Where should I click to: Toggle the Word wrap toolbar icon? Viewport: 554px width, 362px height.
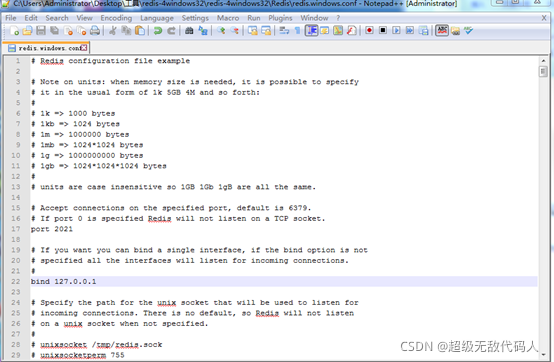284,31
